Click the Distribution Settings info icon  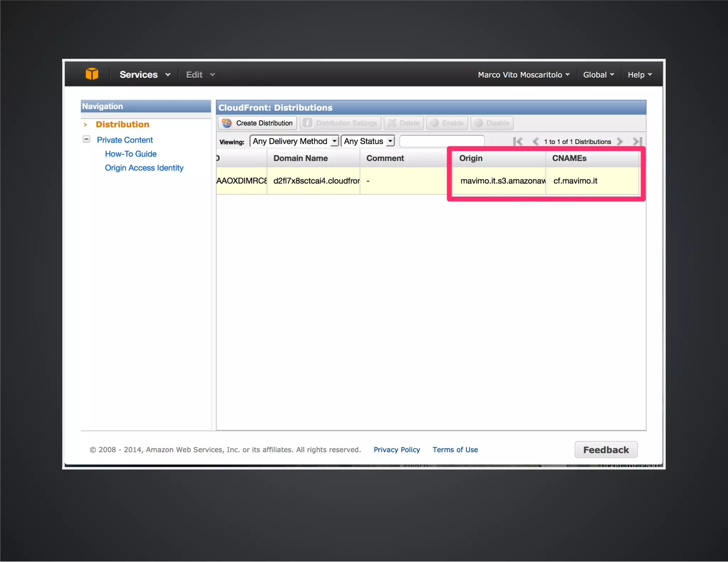tap(307, 123)
